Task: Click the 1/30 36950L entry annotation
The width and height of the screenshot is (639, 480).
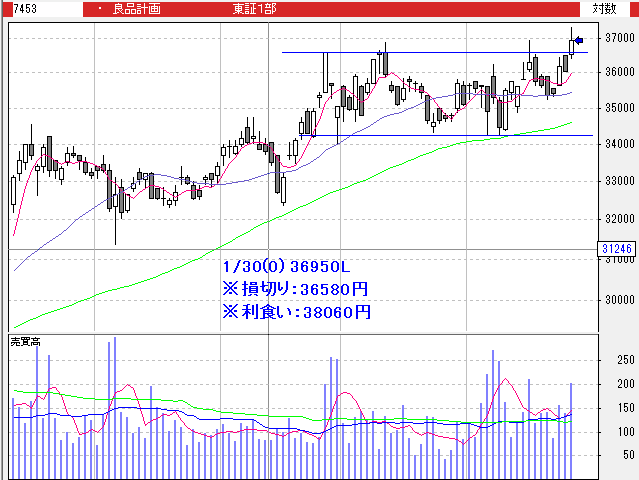Action: pyautogui.click(x=286, y=267)
